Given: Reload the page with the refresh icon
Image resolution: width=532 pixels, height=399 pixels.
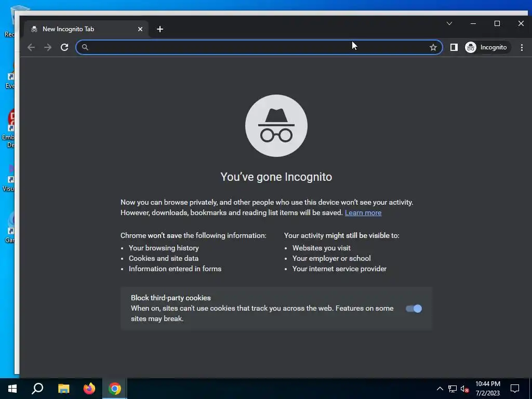Looking at the screenshot, I should pyautogui.click(x=64, y=47).
